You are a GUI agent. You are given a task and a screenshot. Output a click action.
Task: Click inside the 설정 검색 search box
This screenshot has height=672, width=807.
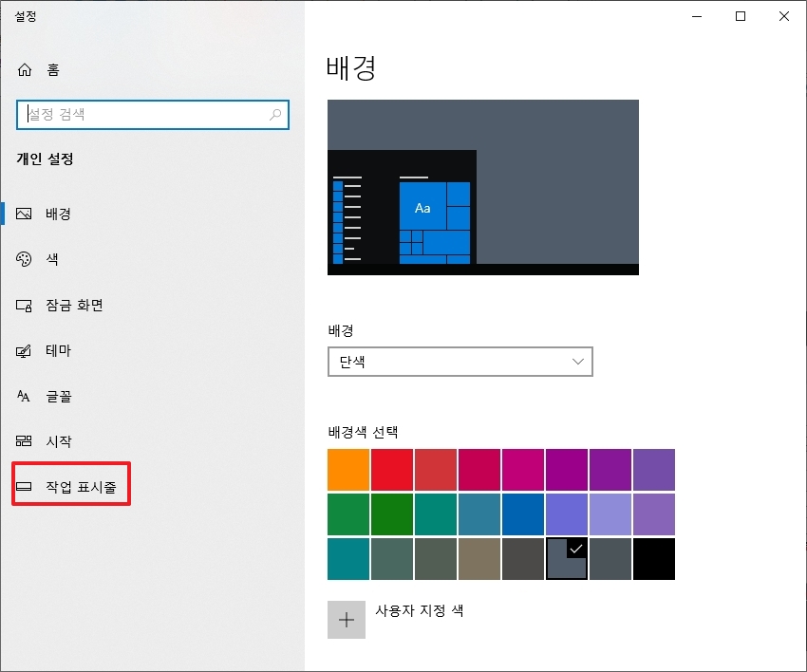142,115
